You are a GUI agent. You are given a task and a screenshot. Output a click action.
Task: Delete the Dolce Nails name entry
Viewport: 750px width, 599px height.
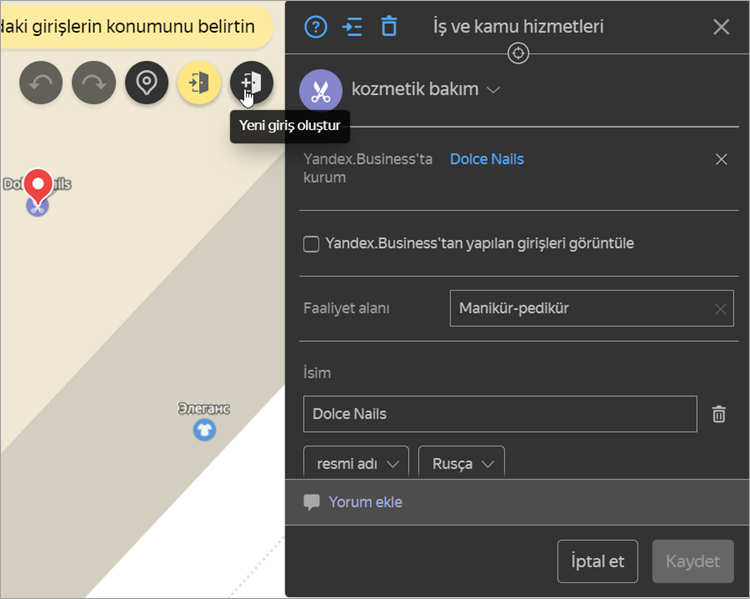(x=719, y=414)
